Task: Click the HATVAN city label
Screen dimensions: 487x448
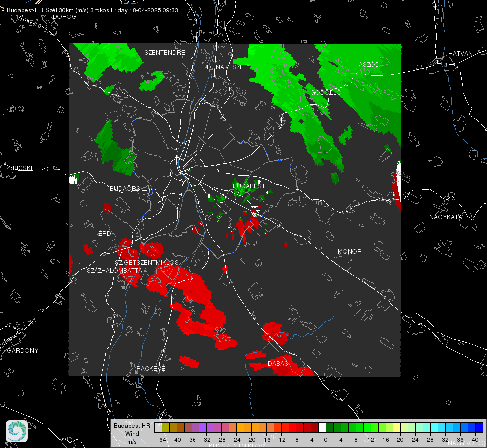Action: coord(460,53)
